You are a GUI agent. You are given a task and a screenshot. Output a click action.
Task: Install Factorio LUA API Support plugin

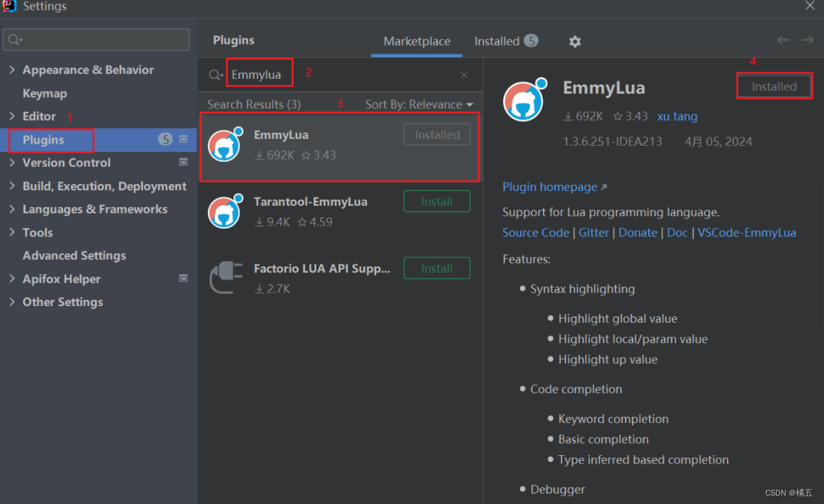click(437, 268)
